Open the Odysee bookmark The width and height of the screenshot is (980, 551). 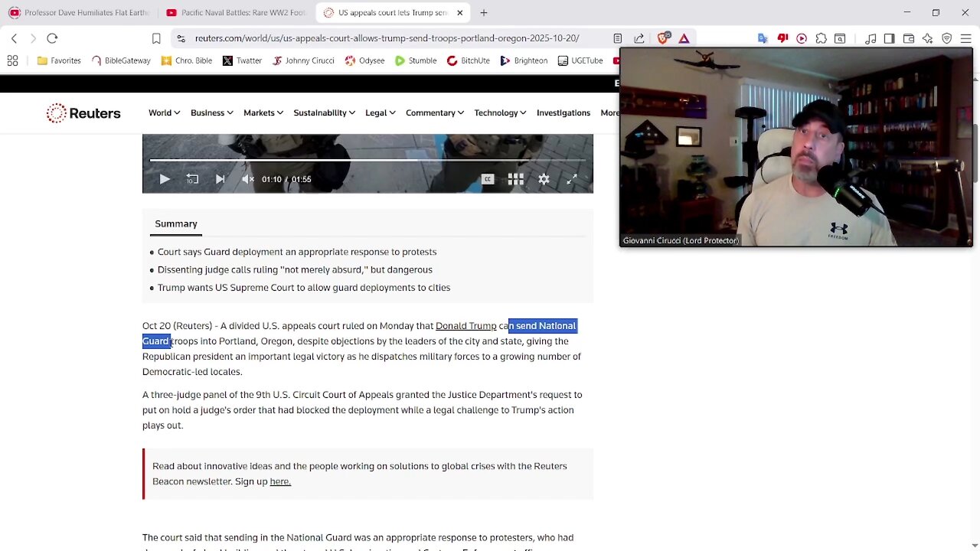click(364, 60)
